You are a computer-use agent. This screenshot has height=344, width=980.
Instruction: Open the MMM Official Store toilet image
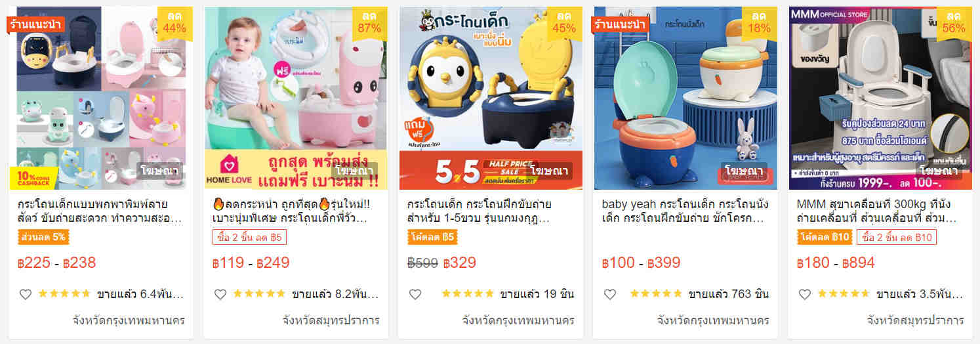(x=880, y=98)
